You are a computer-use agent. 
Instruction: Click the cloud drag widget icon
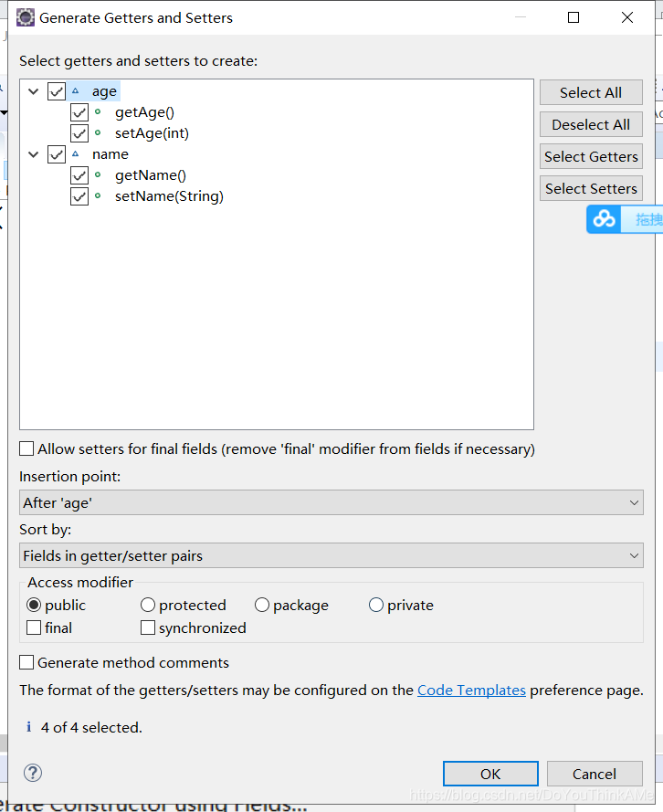(x=604, y=219)
